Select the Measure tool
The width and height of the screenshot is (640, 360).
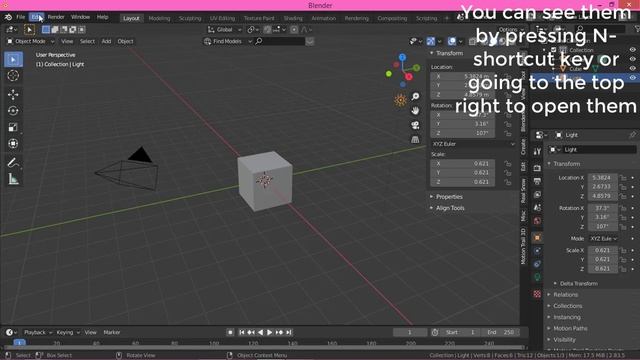pos(13,179)
